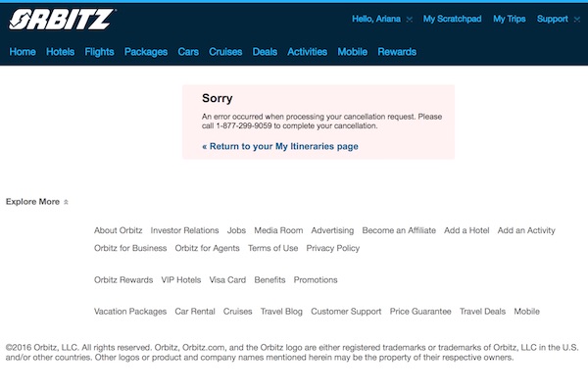Open the About Orbitz footer link
Viewport: 588px width, 392px height.
[119, 230]
